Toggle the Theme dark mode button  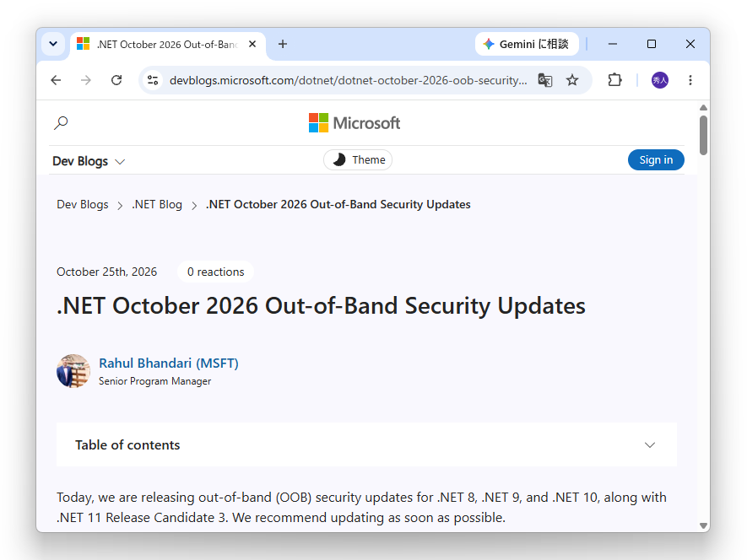(x=358, y=160)
